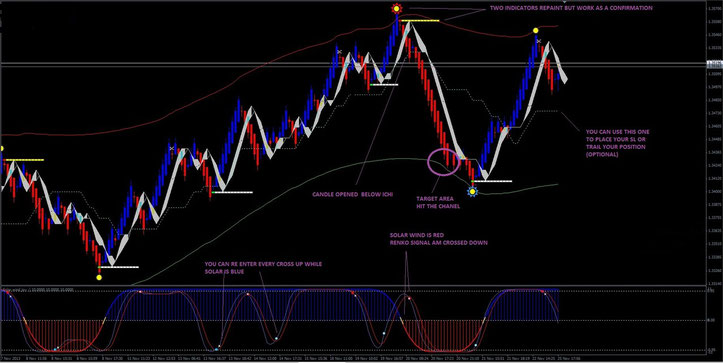Select the purple ellipse marking the target area

[x=444, y=161]
